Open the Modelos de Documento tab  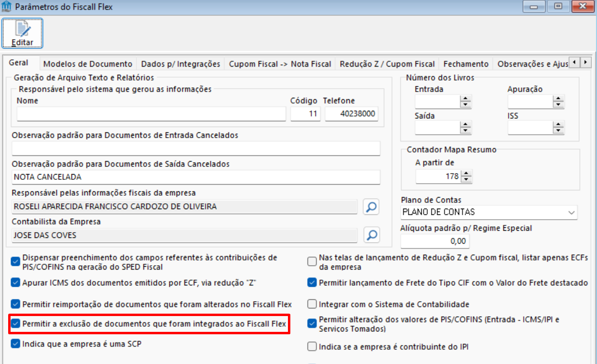pos(88,64)
